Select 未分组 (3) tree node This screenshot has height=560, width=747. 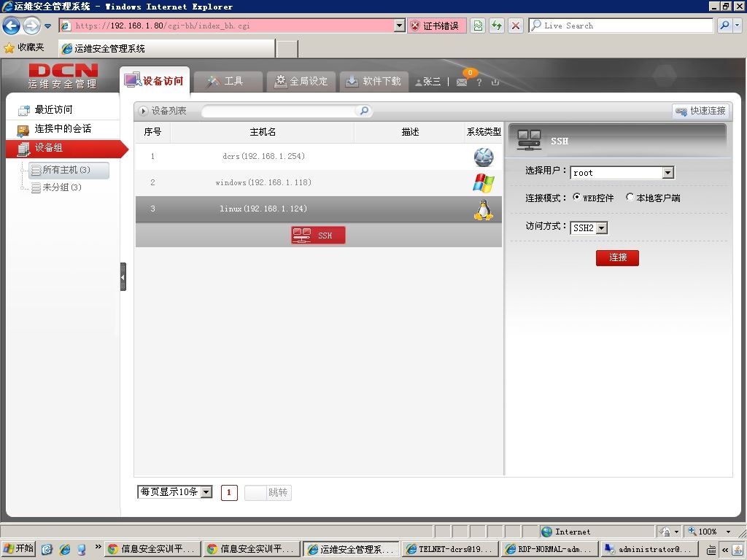(x=56, y=187)
